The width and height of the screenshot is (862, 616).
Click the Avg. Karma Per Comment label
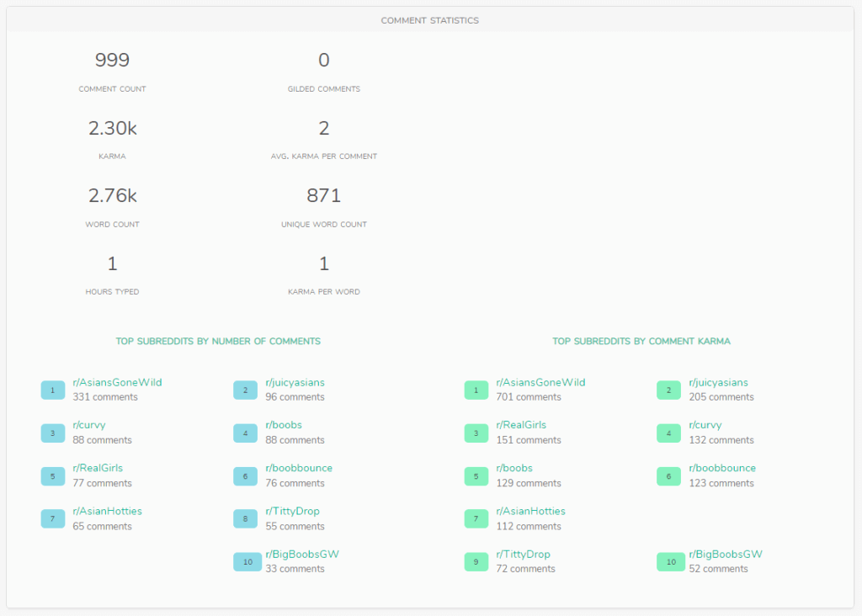tap(324, 157)
